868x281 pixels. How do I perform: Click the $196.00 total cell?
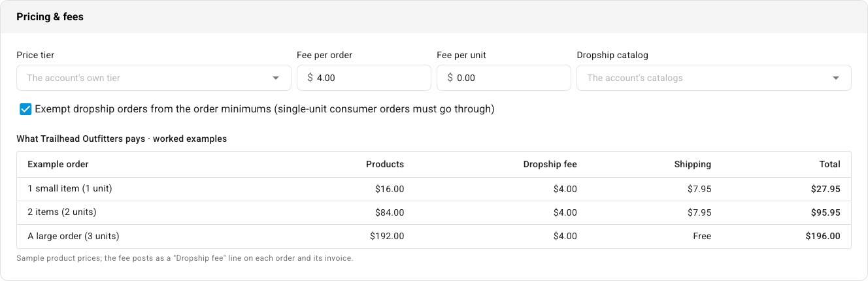[x=823, y=236]
